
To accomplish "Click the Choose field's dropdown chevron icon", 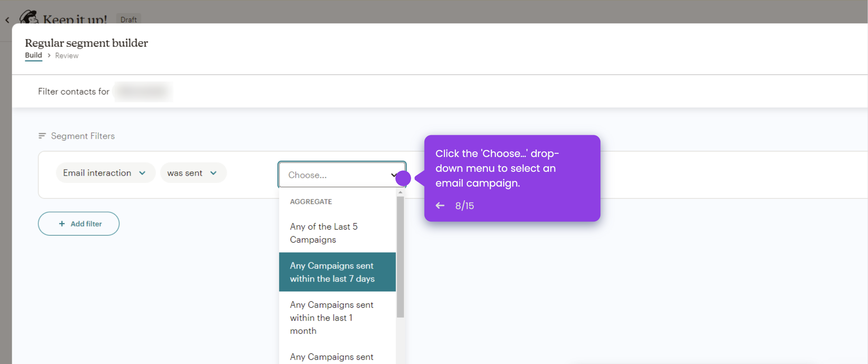I will (x=394, y=175).
